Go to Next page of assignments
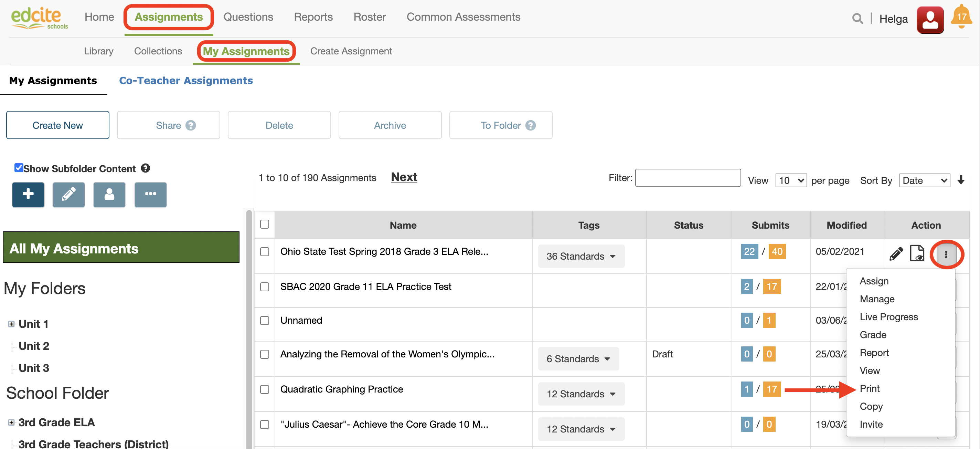This screenshot has width=980, height=449. (404, 177)
